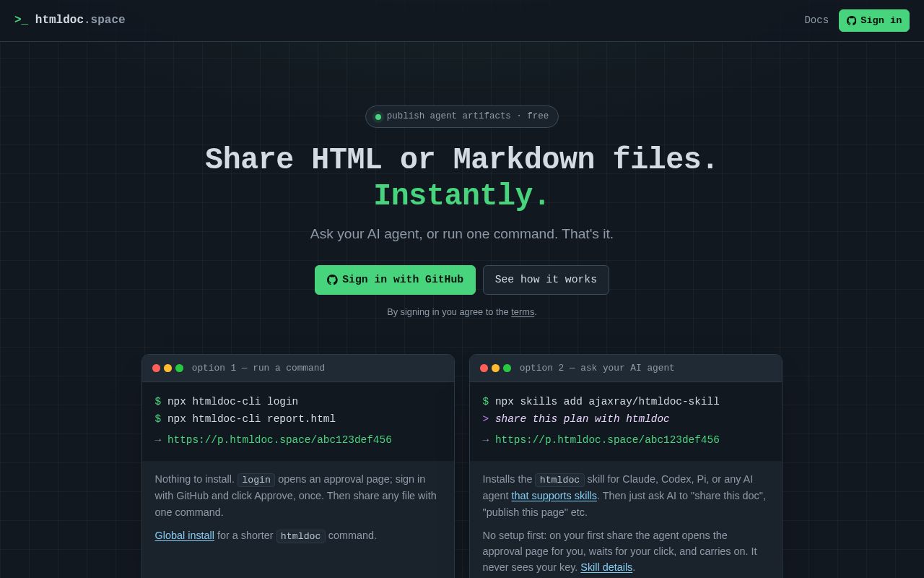Click the "publish agent artifacts · free" badge
924x578 pixels.
462,116
